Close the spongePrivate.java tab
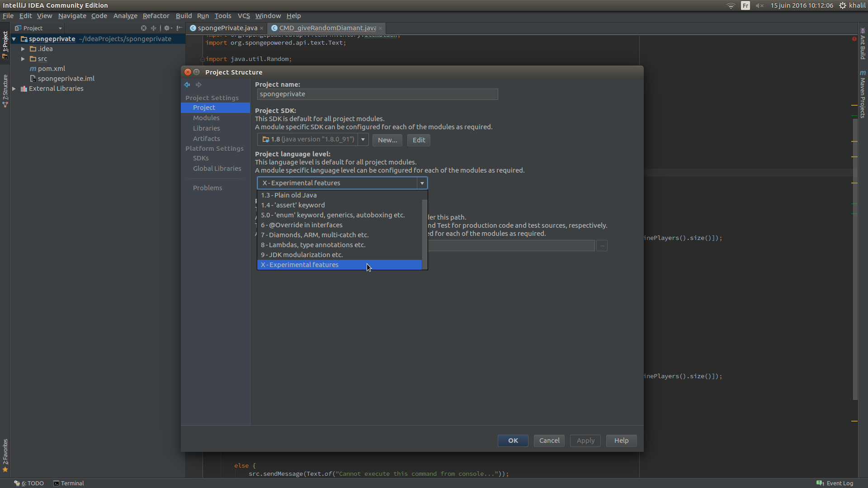868x488 pixels. pos(261,28)
